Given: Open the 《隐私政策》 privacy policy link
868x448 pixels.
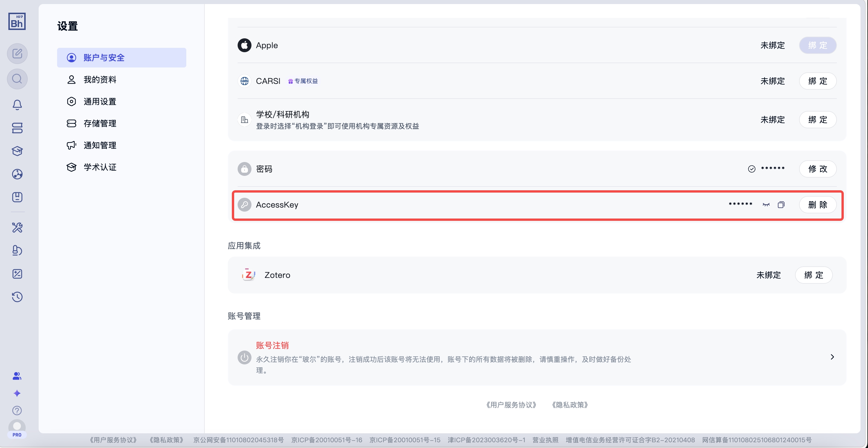Looking at the screenshot, I should coord(570,405).
